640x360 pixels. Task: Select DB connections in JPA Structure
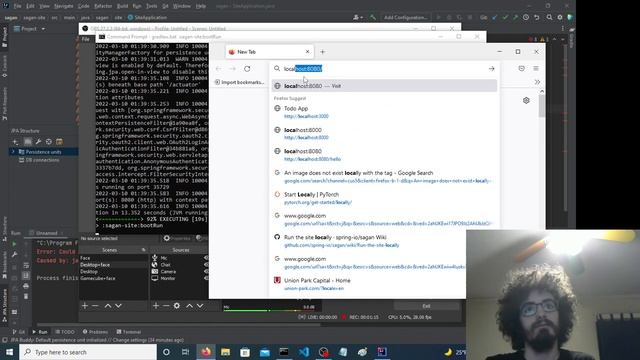pos(39,160)
